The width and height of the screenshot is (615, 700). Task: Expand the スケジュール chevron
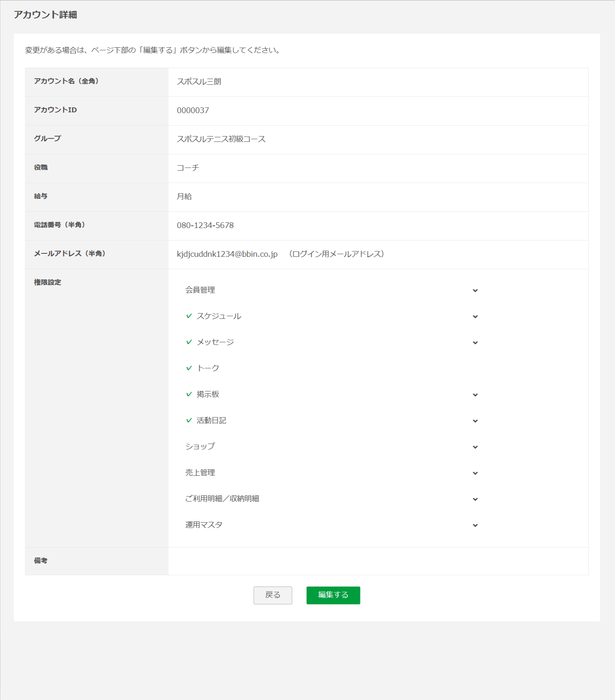(x=475, y=317)
